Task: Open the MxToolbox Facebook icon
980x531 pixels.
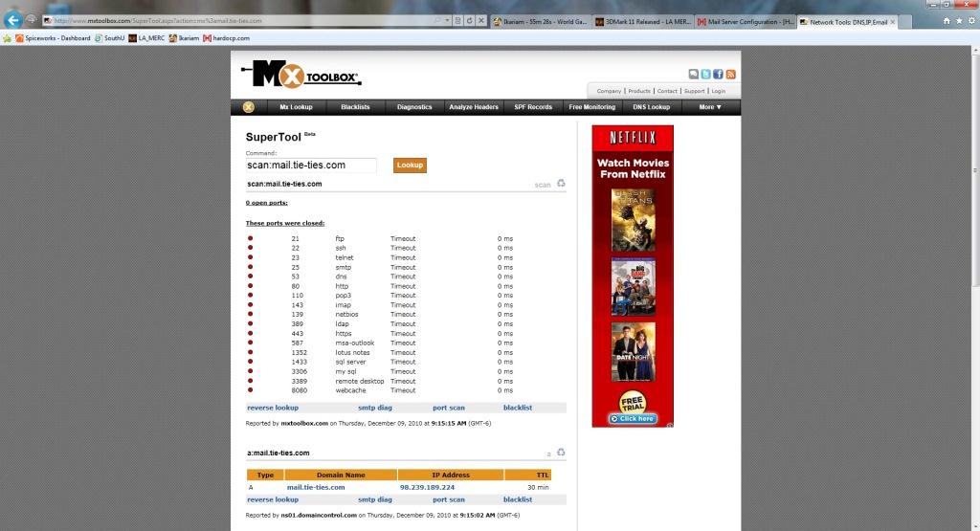Action: click(718, 75)
